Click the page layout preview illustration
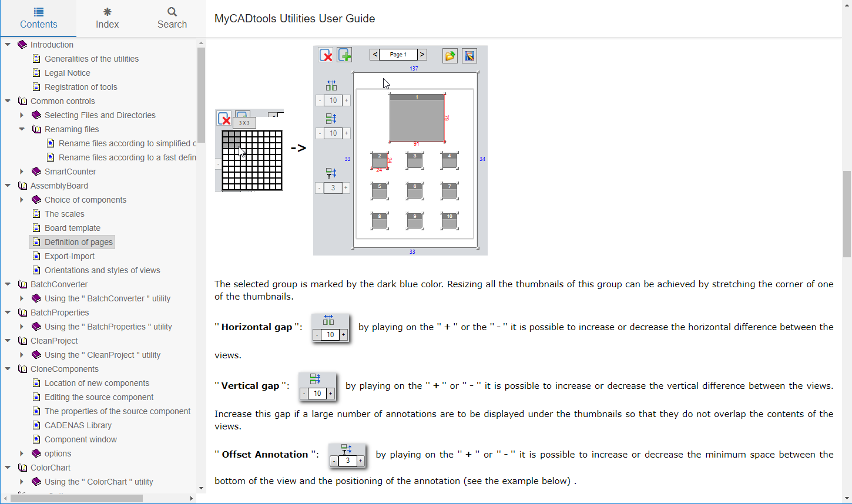The image size is (852, 504). click(400, 150)
